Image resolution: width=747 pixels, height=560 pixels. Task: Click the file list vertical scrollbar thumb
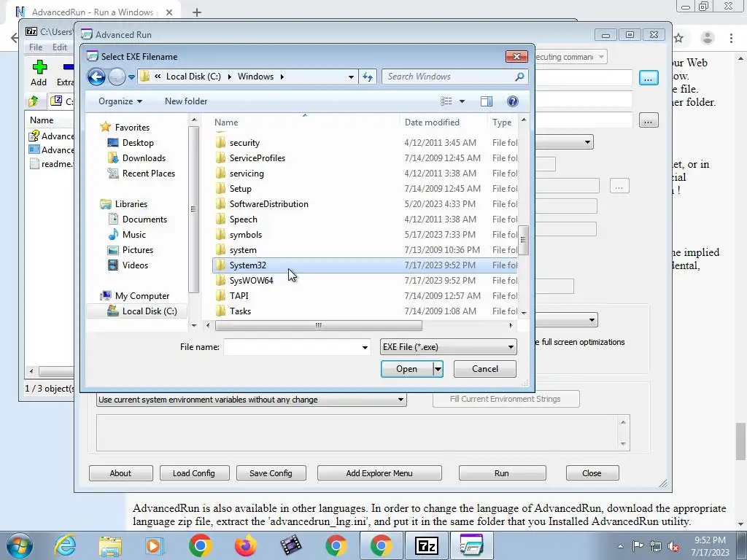523,240
